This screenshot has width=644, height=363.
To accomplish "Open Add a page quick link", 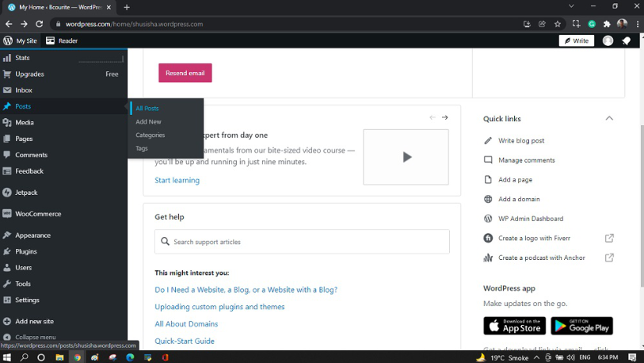I will tap(515, 180).
